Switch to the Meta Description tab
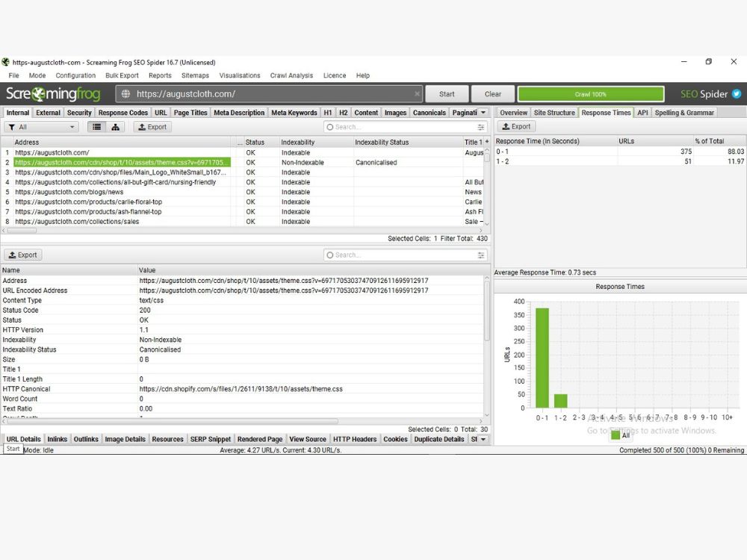This screenshot has height=560, width=747. pyautogui.click(x=239, y=113)
